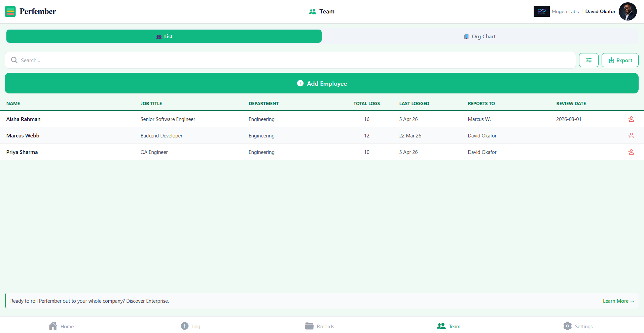Sort by the Review Date column header

[571, 103]
